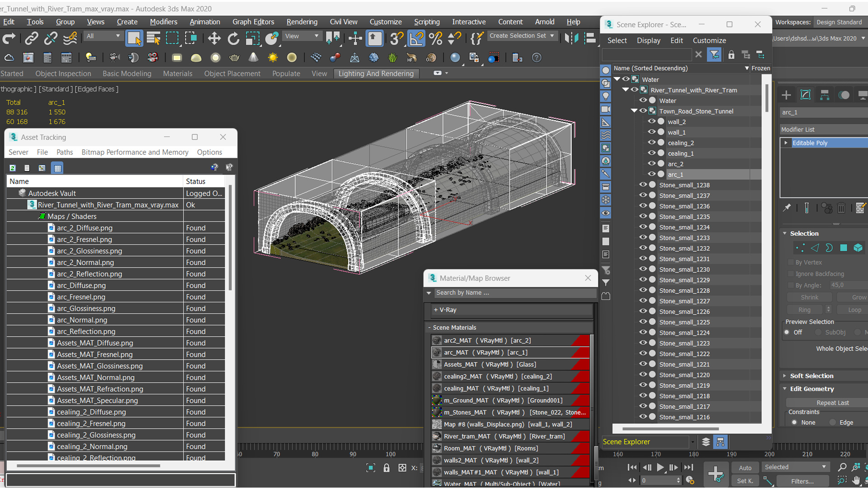Image resolution: width=868 pixels, height=488 pixels.
Task: Click the lock icon in Scene Explorer toolbar
Action: tap(731, 55)
